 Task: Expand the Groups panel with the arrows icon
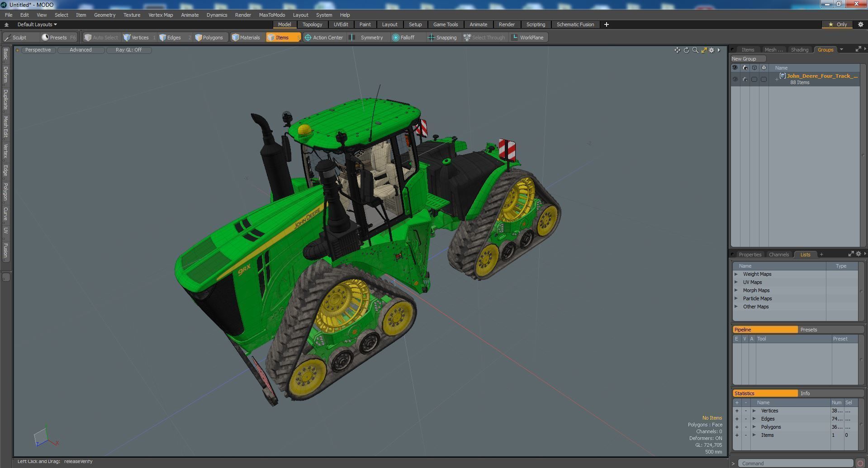click(x=858, y=49)
